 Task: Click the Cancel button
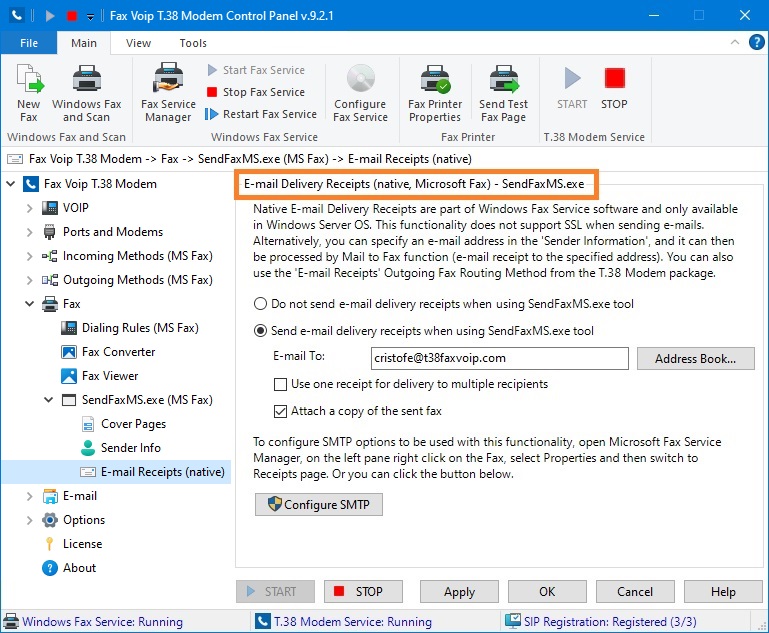tap(635, 592)
